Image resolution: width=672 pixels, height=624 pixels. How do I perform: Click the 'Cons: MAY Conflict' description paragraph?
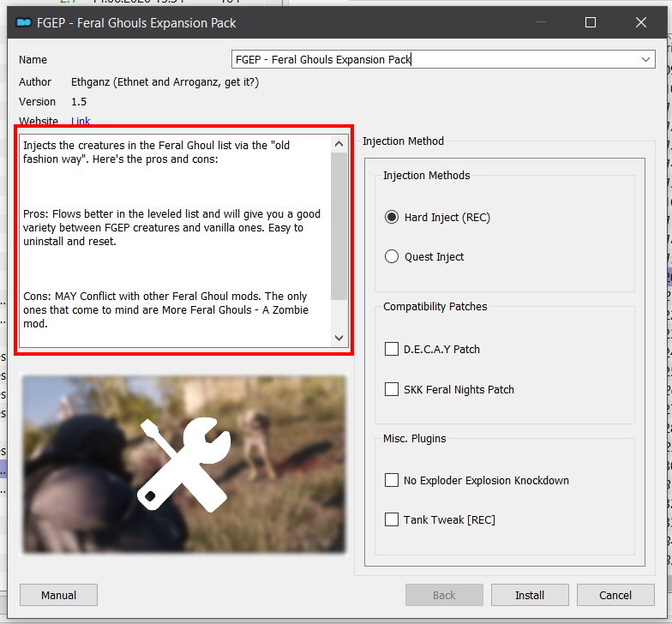(x=166, y=310)
